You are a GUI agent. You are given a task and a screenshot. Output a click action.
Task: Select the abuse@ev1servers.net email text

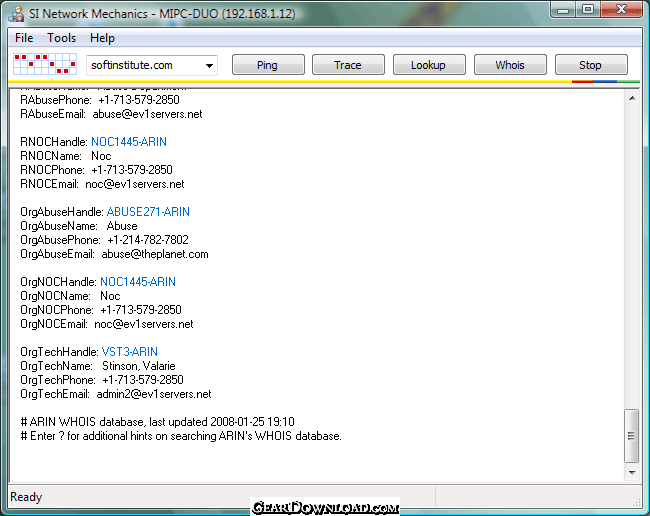[x=147, y=114]
